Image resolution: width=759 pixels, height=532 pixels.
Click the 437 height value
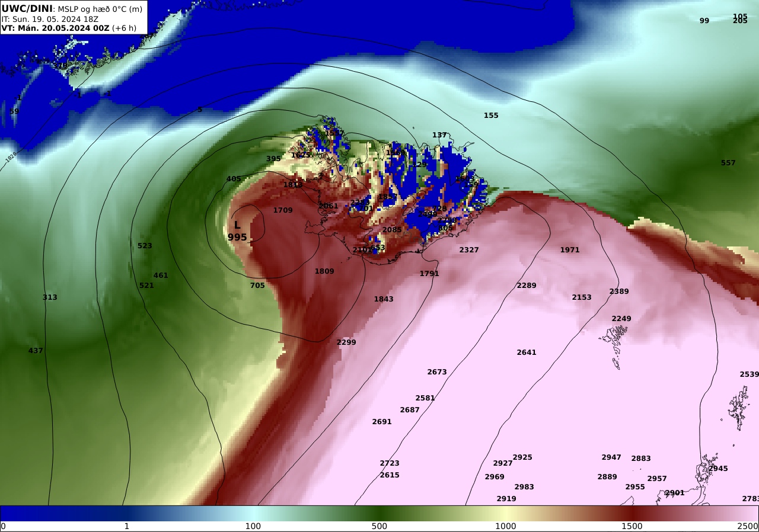coord(36,351)
